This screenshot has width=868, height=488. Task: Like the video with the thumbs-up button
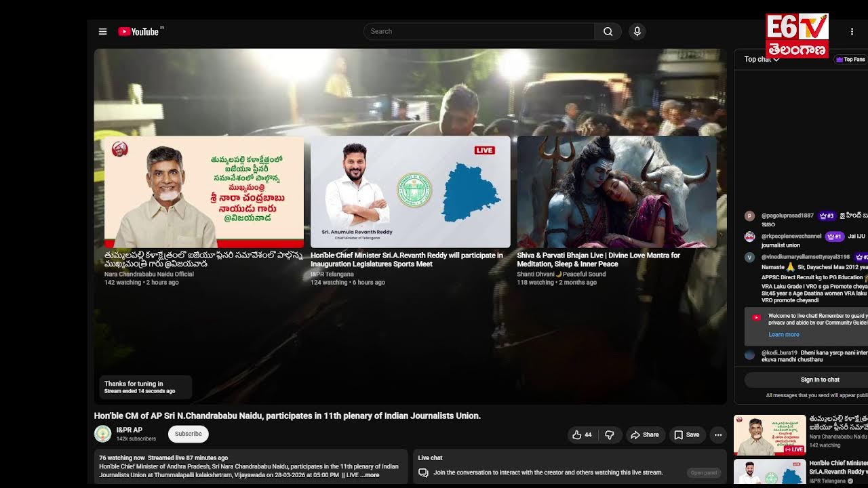583,434
